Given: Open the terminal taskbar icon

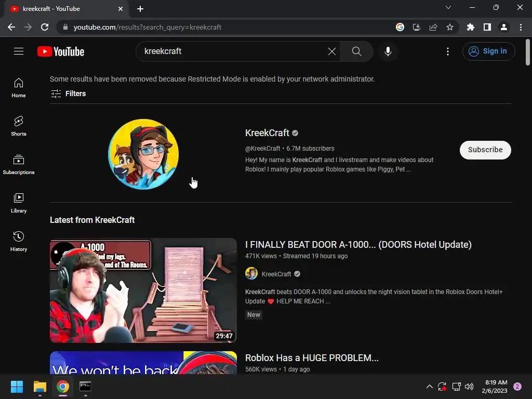Looking at the screenshot, I should click(x=85, y=387).
